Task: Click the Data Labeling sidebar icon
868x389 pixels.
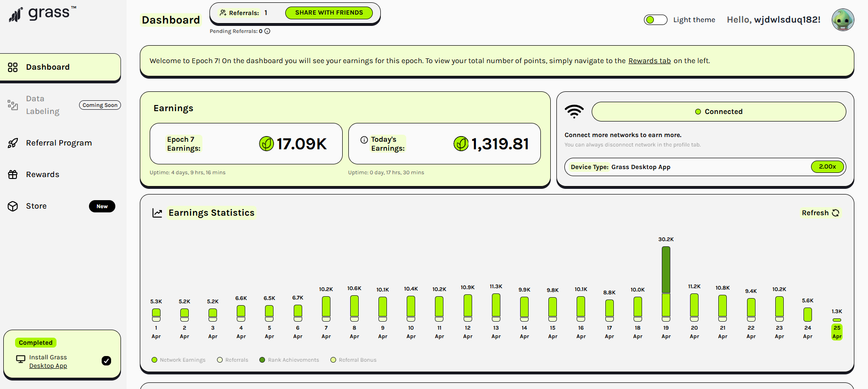Action: (x=13, y=105)
